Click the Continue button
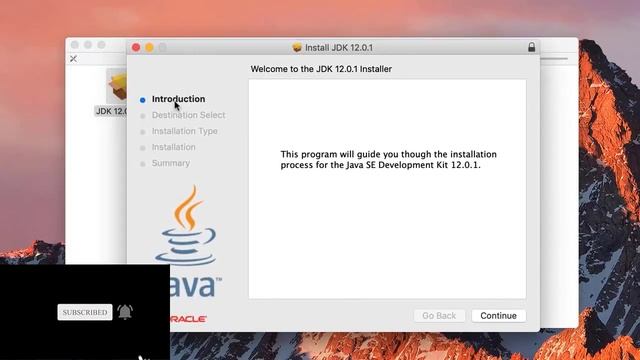 498,316
